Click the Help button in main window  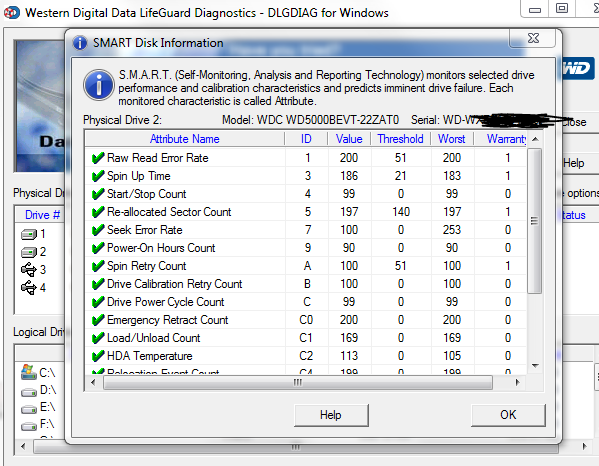coord(573,163)
